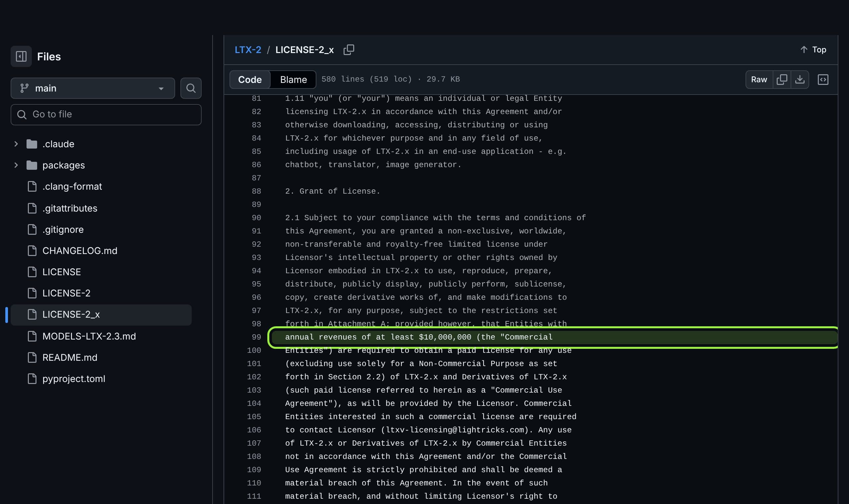Download the raw file icon
The height and width of the screenshot is (504, 849).
[800, 80]
